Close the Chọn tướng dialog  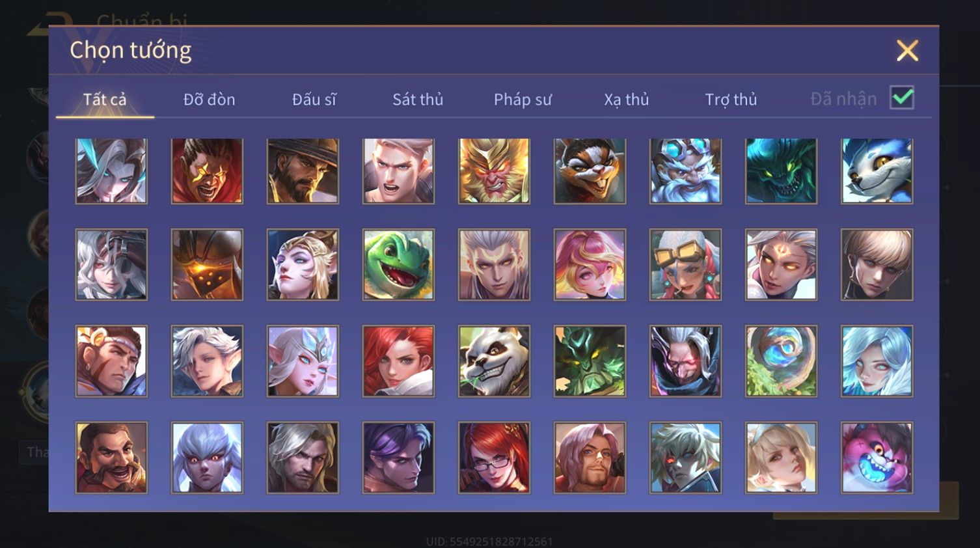click(907, 50)
